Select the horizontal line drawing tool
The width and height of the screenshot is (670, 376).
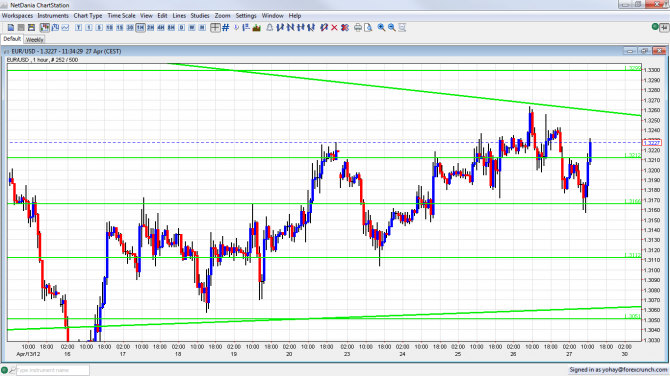301,28
